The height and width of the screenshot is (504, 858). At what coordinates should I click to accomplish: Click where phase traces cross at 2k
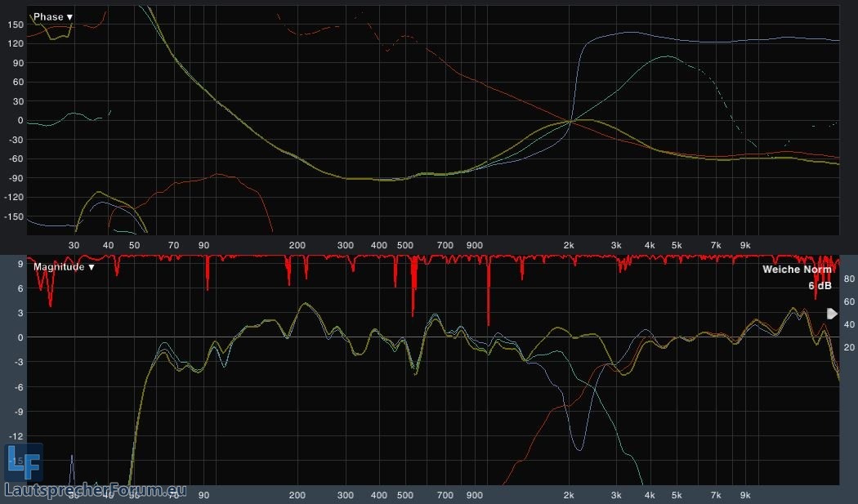click(x=570, y=121)
